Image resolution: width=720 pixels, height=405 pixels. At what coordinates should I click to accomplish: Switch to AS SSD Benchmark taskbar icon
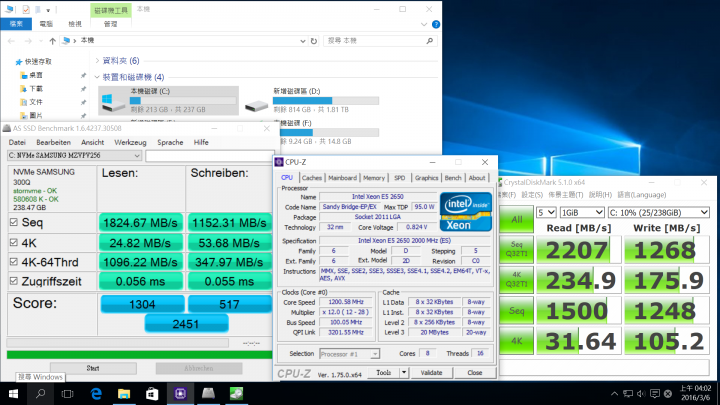pos(208,394)
